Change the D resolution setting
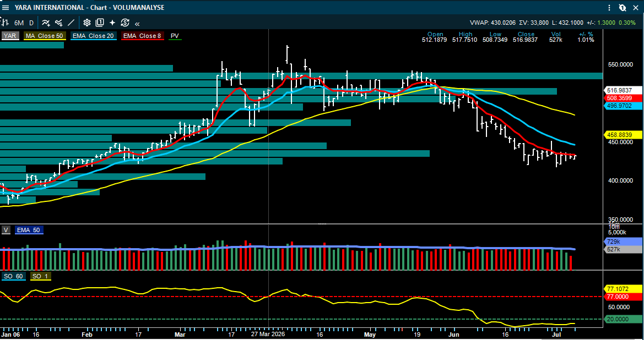 tap(31, 23)
